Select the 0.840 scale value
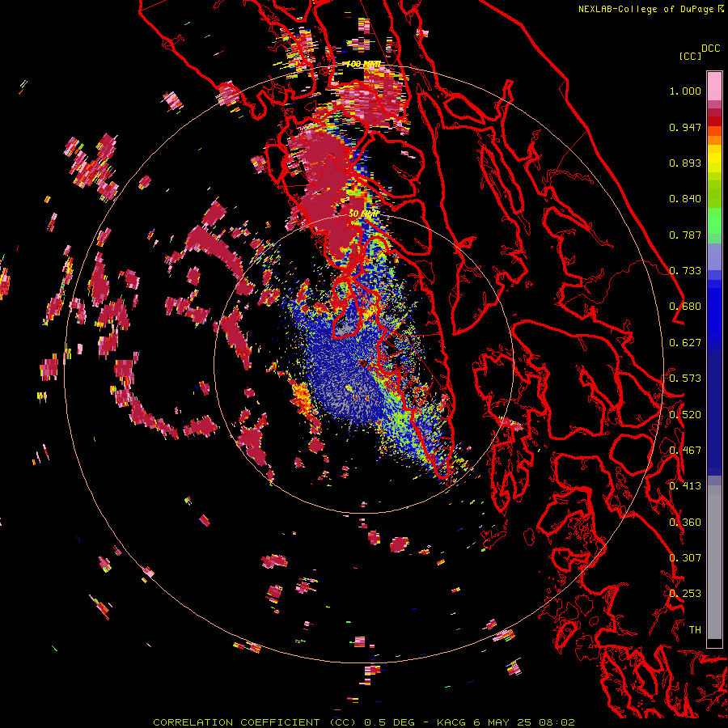The height and width of the screenshot is (728, 728). click(685, 199)
